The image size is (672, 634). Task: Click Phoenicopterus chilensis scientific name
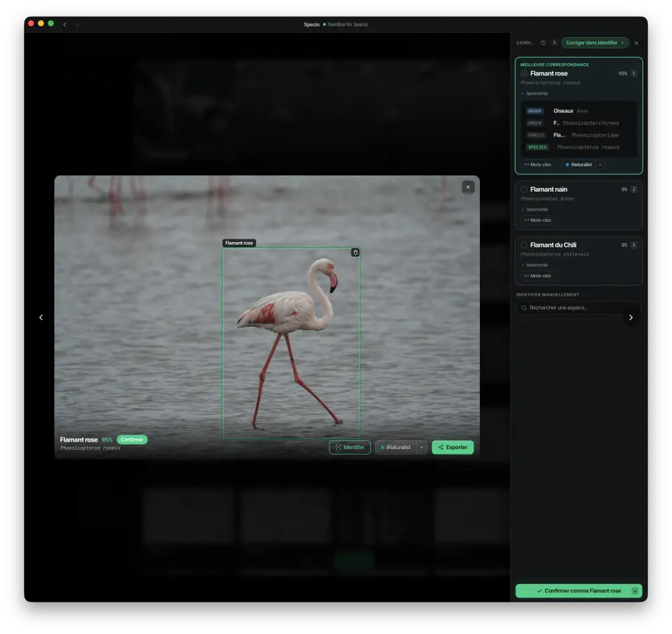[x=554, y=254]
